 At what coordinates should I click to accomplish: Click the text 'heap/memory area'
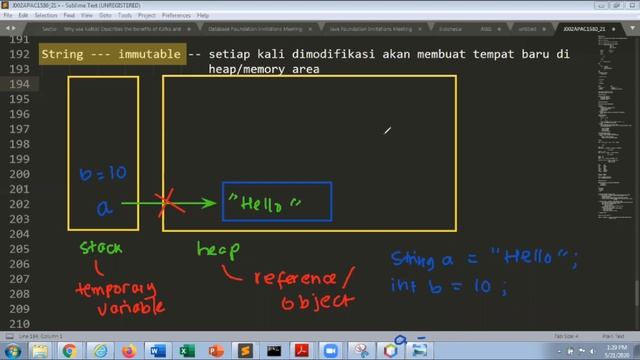point(264,69)
